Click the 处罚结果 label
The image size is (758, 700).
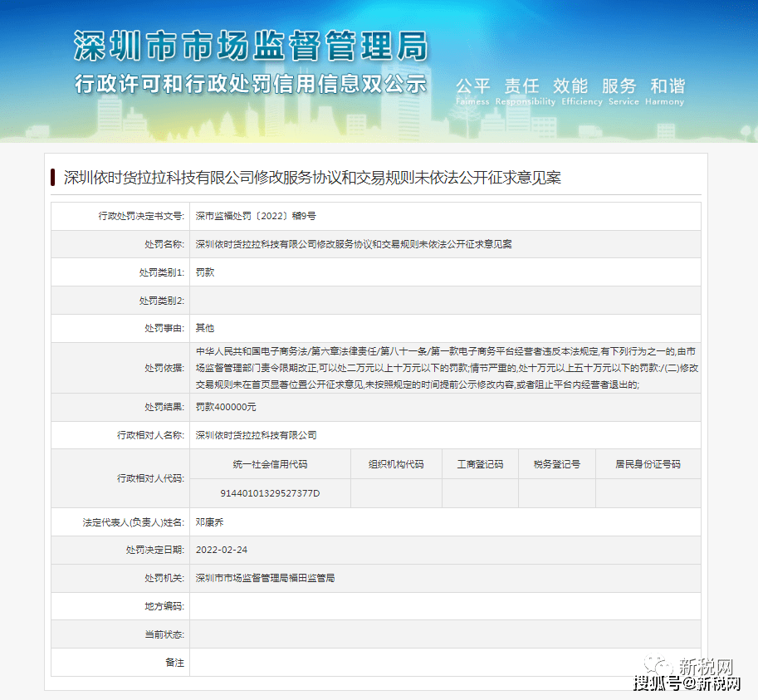coord(164,407)
